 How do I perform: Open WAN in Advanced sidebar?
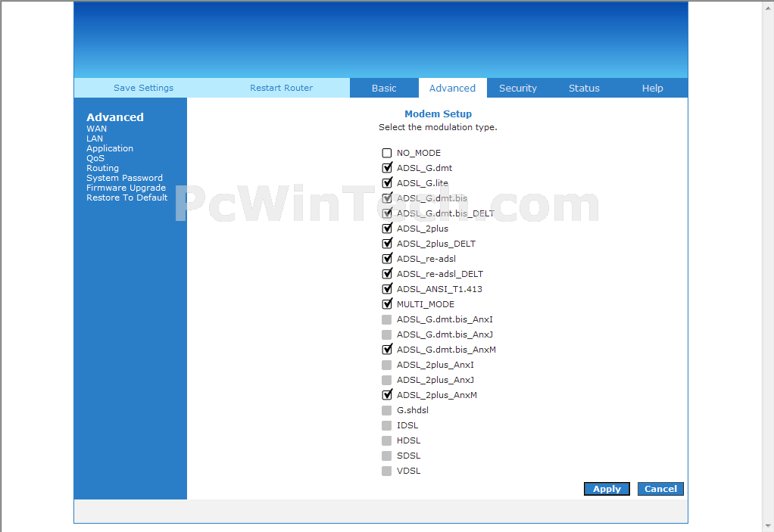click(96, 129)
